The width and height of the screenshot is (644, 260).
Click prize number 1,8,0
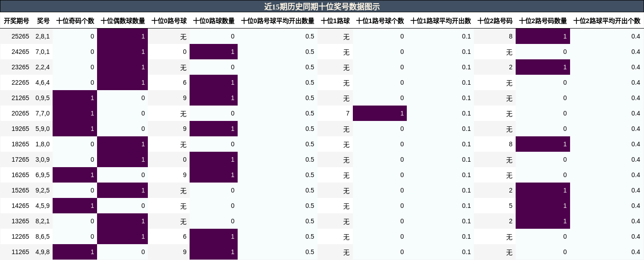pos(43,144)
